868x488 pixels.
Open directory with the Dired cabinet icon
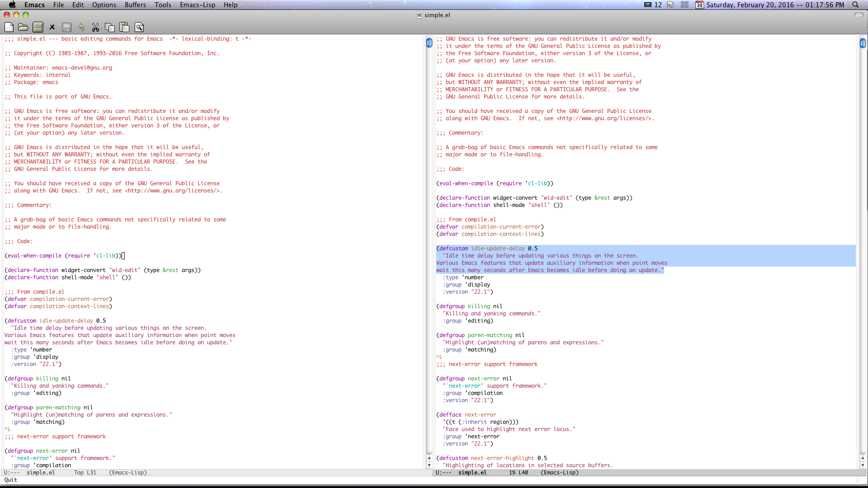click(x=38, y=27)
